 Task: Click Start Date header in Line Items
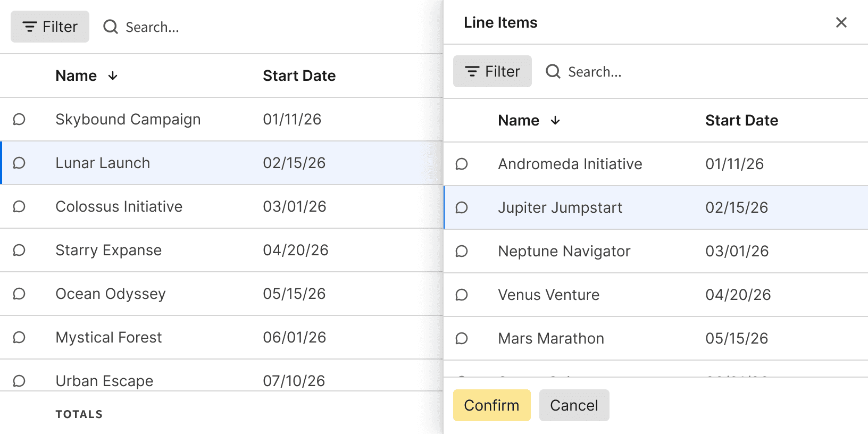[x=741, y=121]
